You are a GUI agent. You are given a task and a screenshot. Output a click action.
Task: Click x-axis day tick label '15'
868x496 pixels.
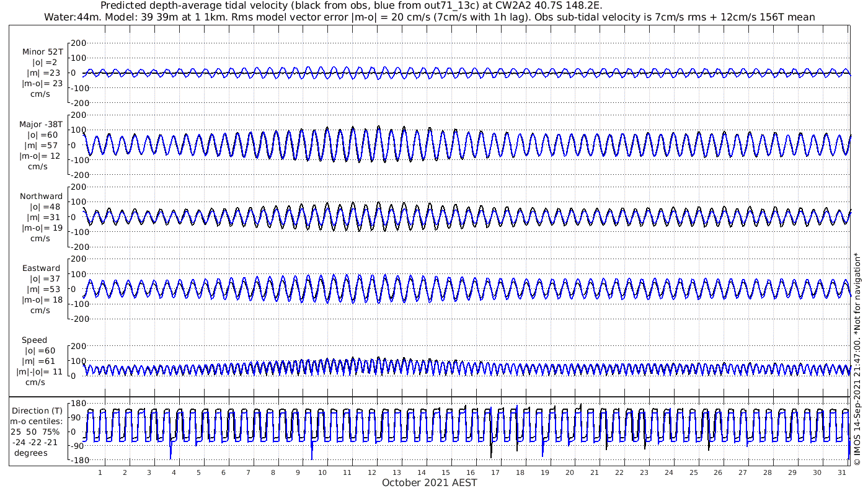coord(446,472)
